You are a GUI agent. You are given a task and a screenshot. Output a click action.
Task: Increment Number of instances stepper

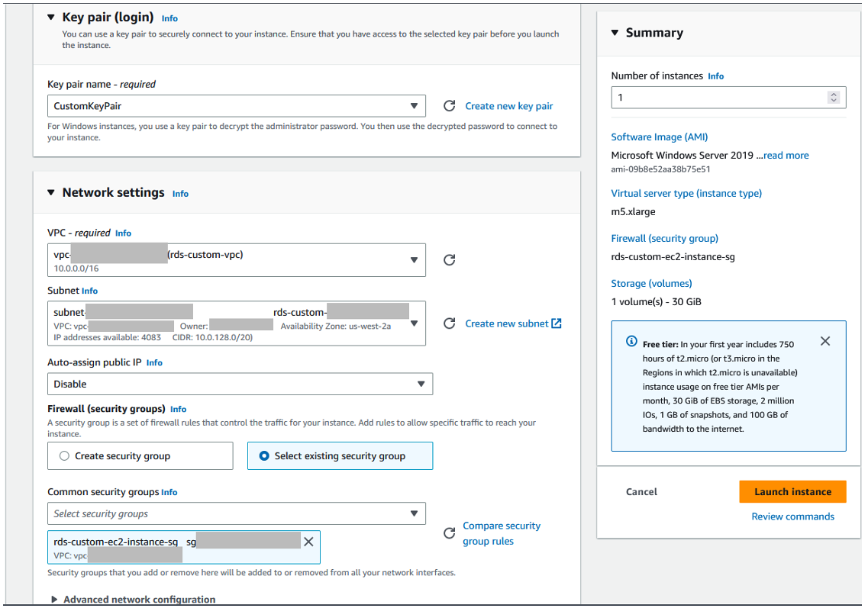834,95
